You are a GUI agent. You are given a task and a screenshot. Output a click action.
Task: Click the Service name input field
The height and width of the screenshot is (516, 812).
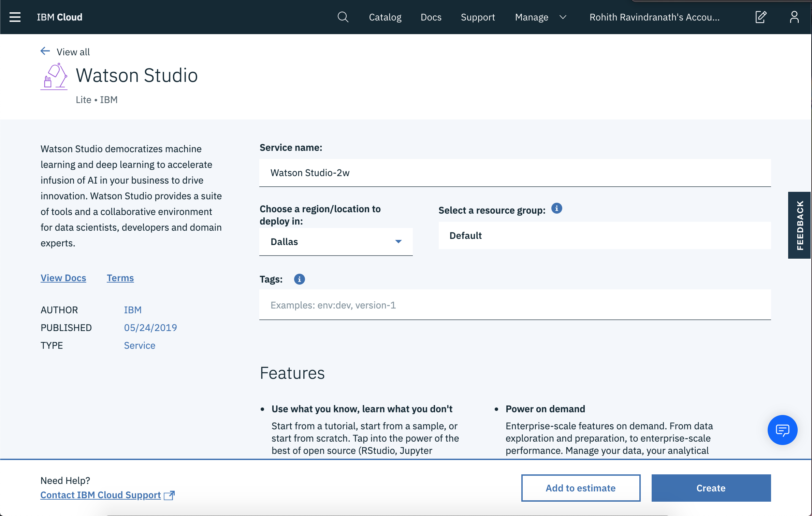point(515,173)
